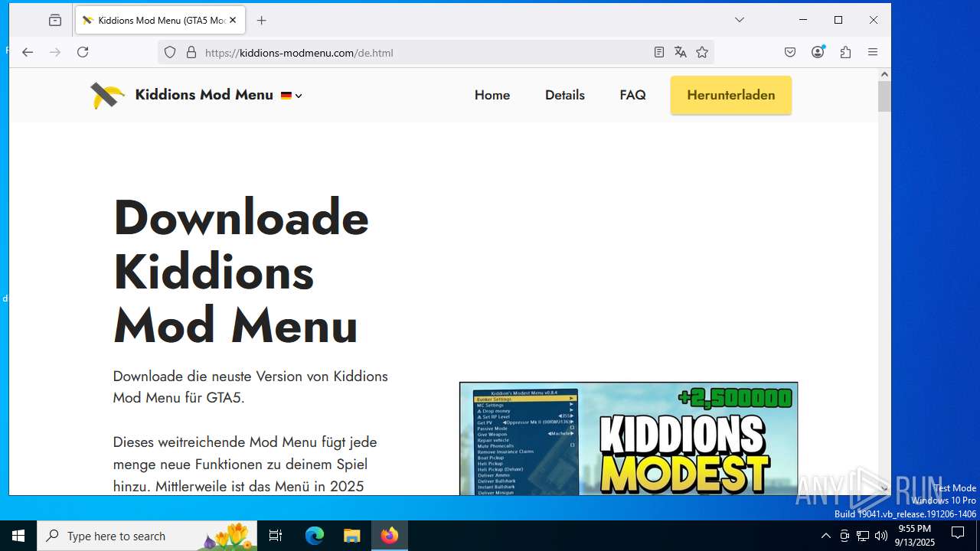
Task: Click page scrollbar up arrow
Action: [x=884, y=74]
